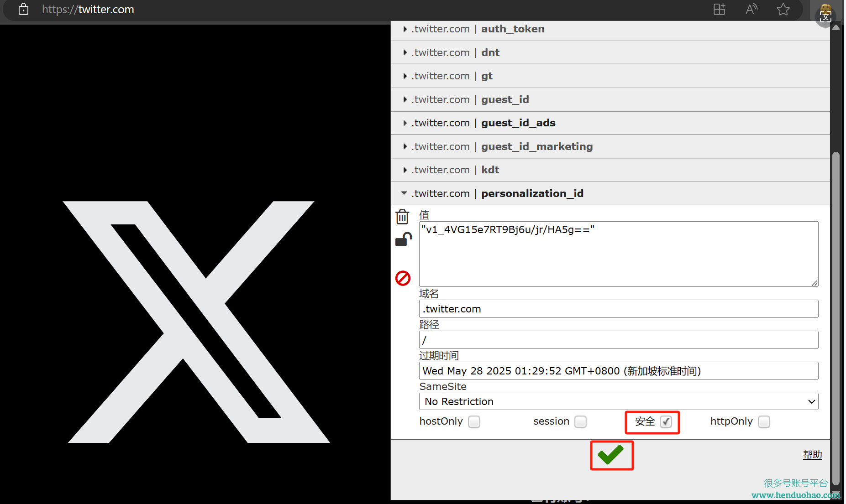Expand the guest_id cookie row
This screenshot has height=504, width=846.
(610, 99)
